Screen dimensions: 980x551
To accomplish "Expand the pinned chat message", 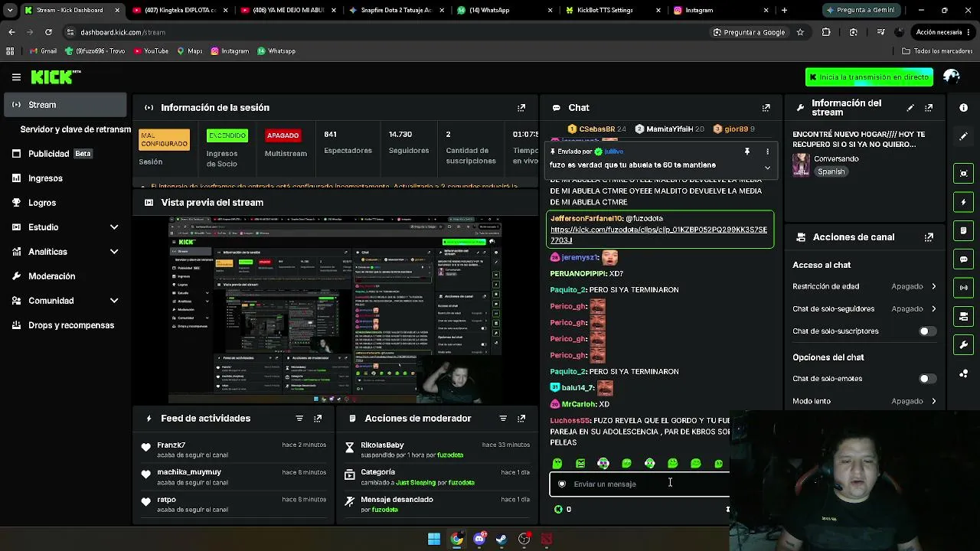I will click(767, 168).
